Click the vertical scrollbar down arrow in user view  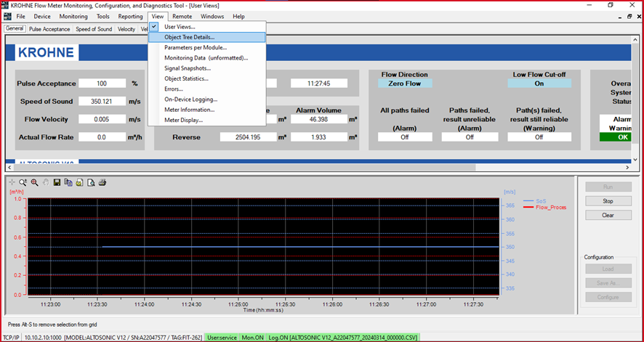635,160
